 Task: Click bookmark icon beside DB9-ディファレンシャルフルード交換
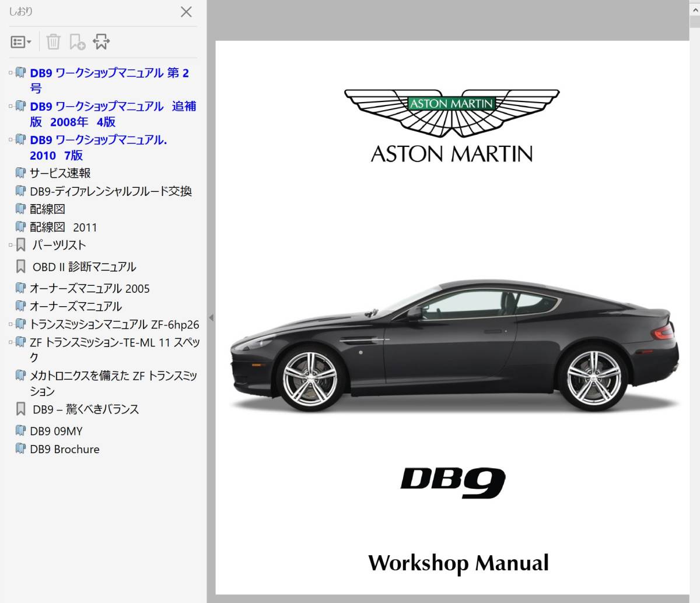click(x=20, y=191)
